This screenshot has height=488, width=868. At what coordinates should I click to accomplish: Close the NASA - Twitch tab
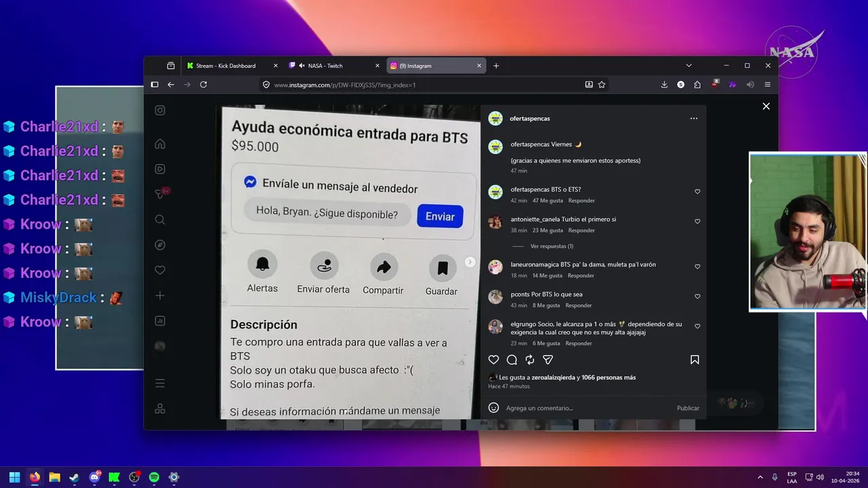(377, 66)
